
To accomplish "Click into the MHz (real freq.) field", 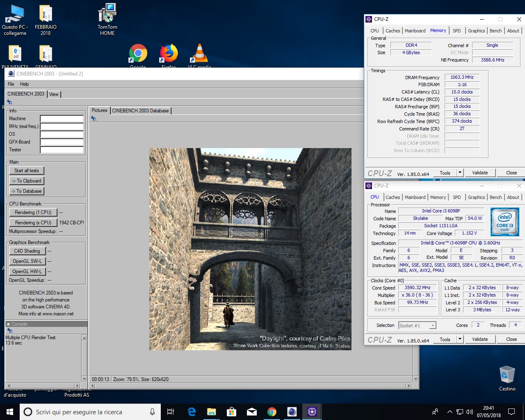I will [x=62, y=126].
